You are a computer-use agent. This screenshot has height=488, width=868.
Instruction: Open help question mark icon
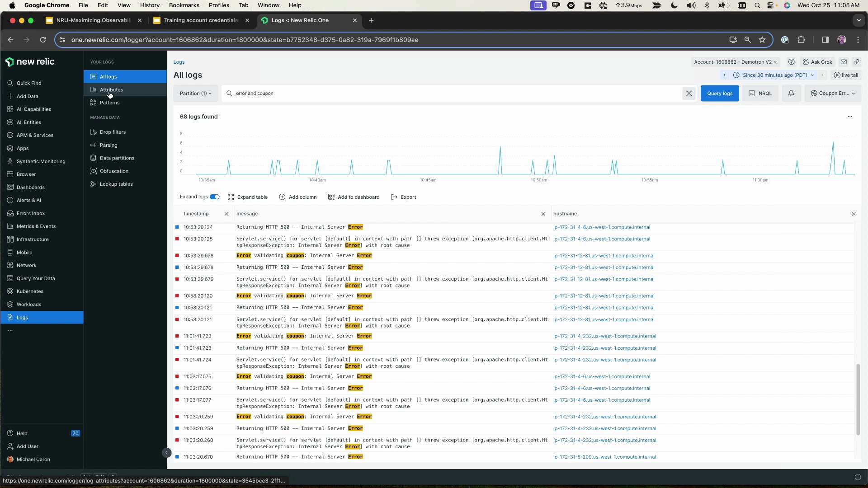pyautogui.click(x=791, y=62)
